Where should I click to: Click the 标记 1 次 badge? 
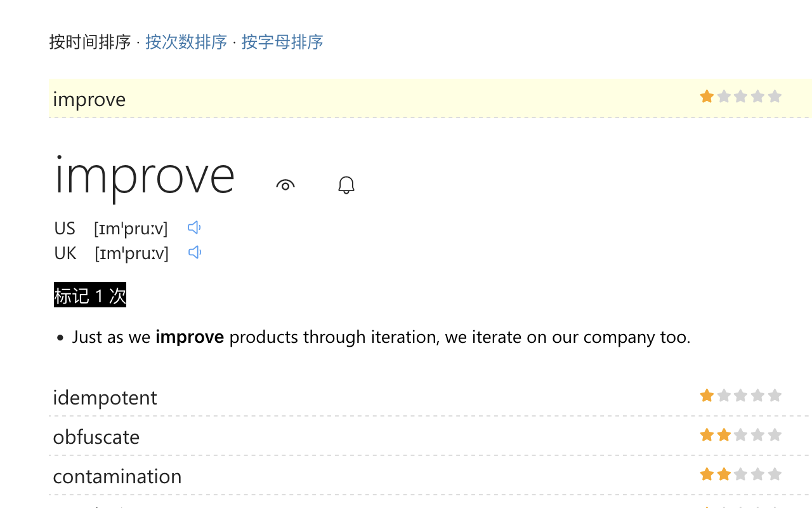point(89,295)
